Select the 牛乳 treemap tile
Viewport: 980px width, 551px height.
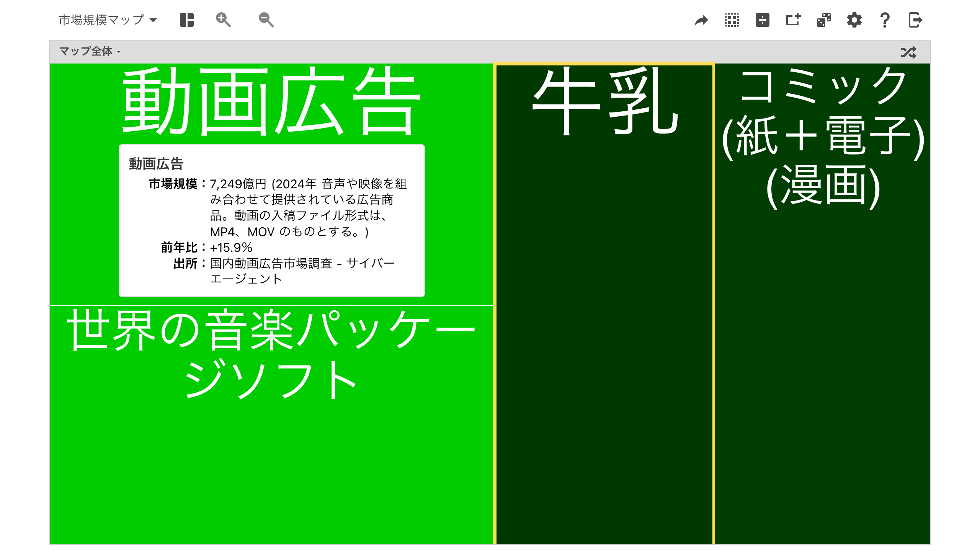pyautogui.click(x=604, y=304)
